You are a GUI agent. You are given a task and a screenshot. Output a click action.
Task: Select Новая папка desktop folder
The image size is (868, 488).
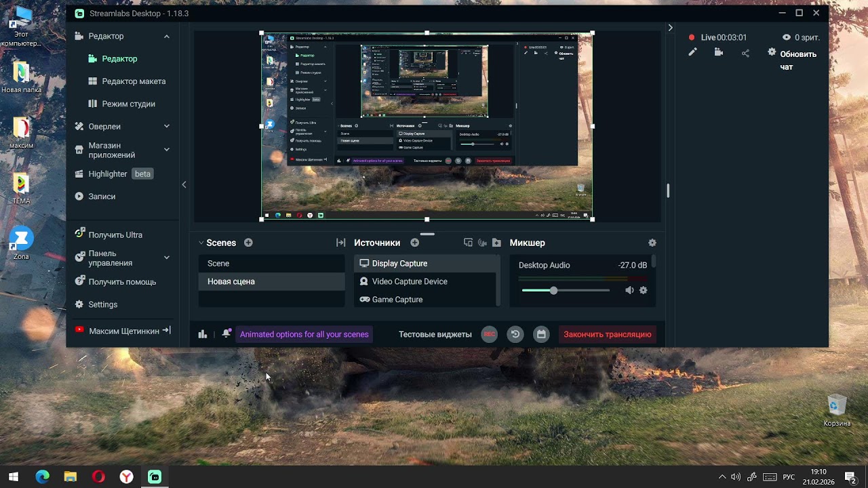point(21,77)
